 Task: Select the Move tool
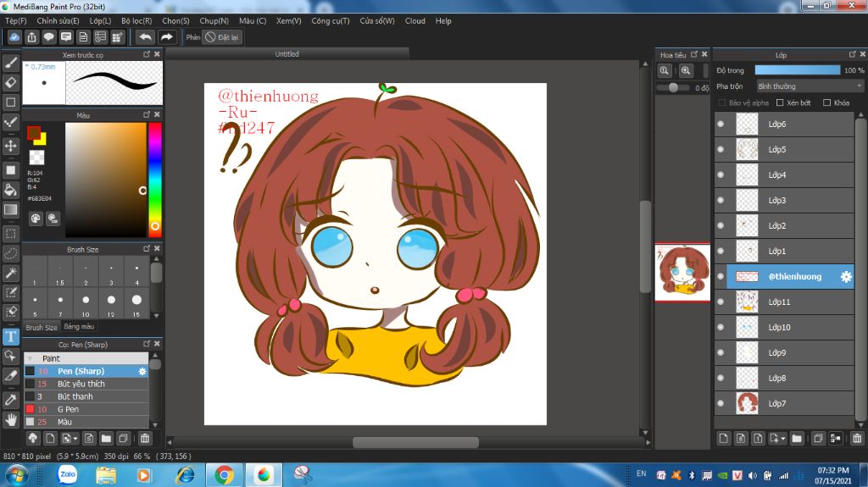[x=10, y=146]
